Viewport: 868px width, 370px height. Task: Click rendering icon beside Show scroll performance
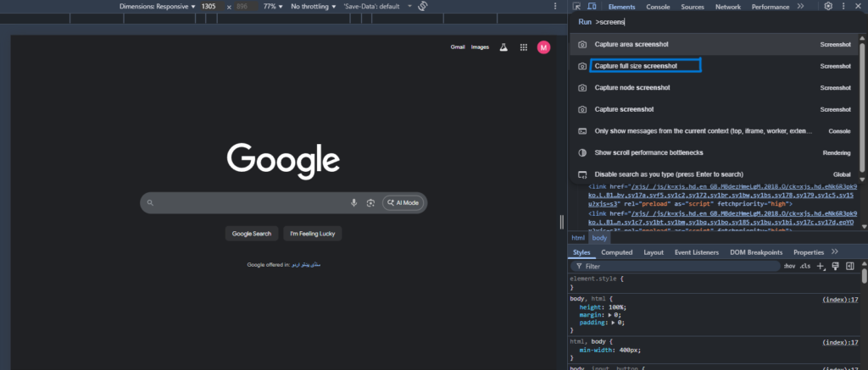point(582,152)
